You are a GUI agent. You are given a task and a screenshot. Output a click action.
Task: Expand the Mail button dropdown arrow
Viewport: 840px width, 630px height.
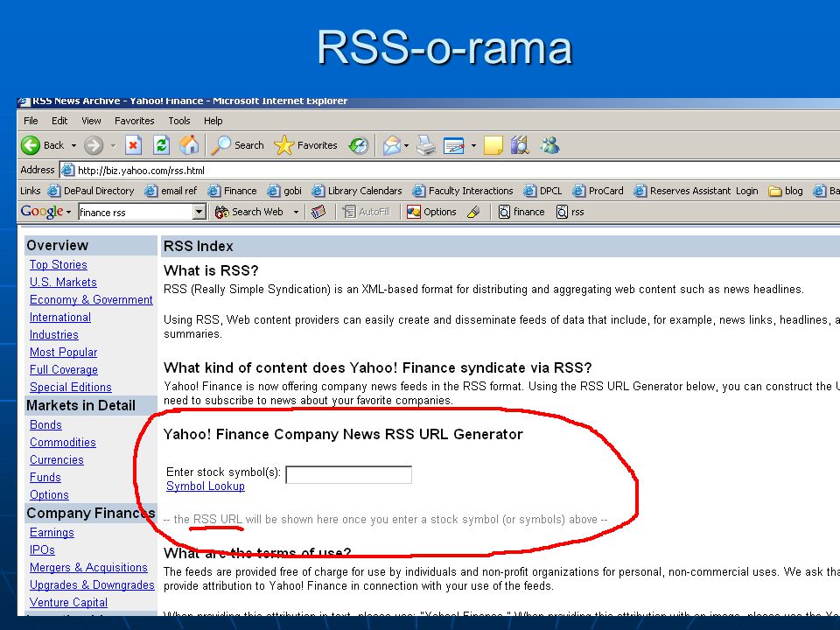[x=407, y=145]
